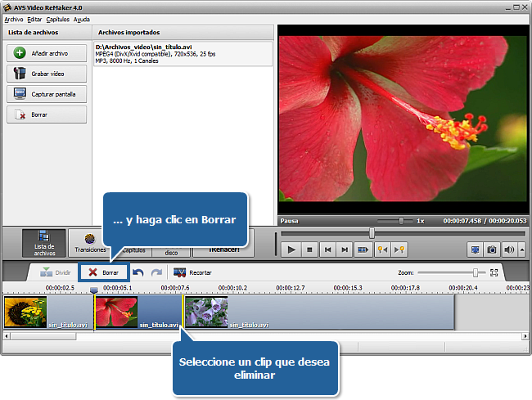Fit timeline to window zoom icon

pos(494,272)
